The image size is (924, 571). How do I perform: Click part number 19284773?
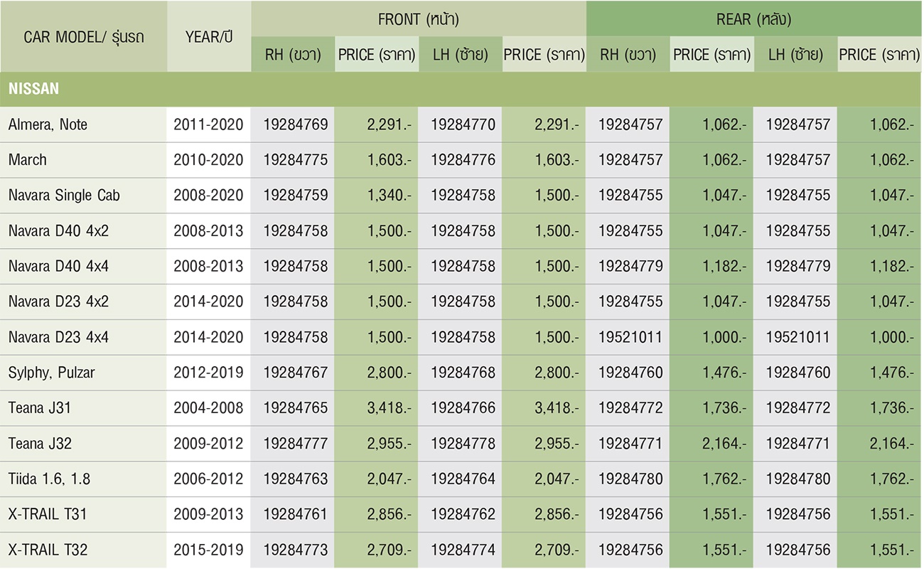tap(296, 550)
